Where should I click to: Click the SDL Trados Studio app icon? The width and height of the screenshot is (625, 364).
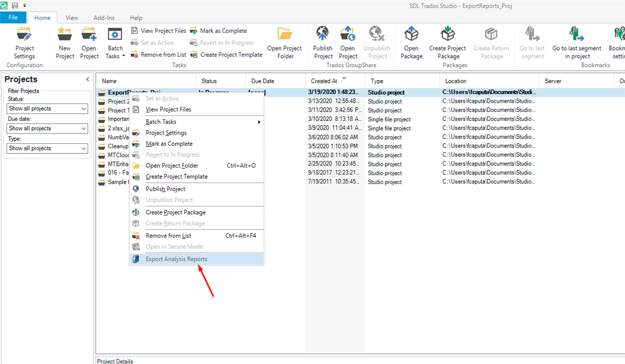pyautogui.click(x=4, y=5)
